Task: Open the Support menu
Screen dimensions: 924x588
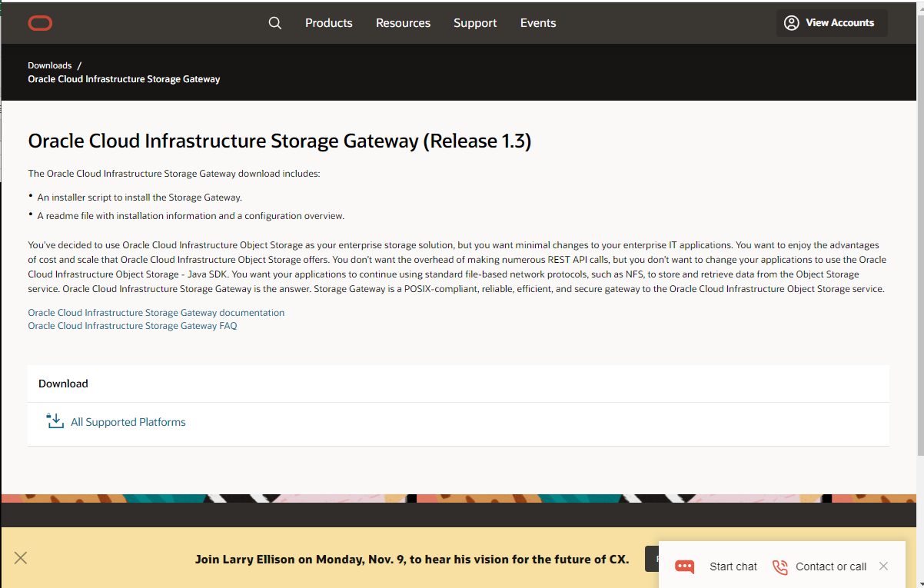Action: [475, 23]
